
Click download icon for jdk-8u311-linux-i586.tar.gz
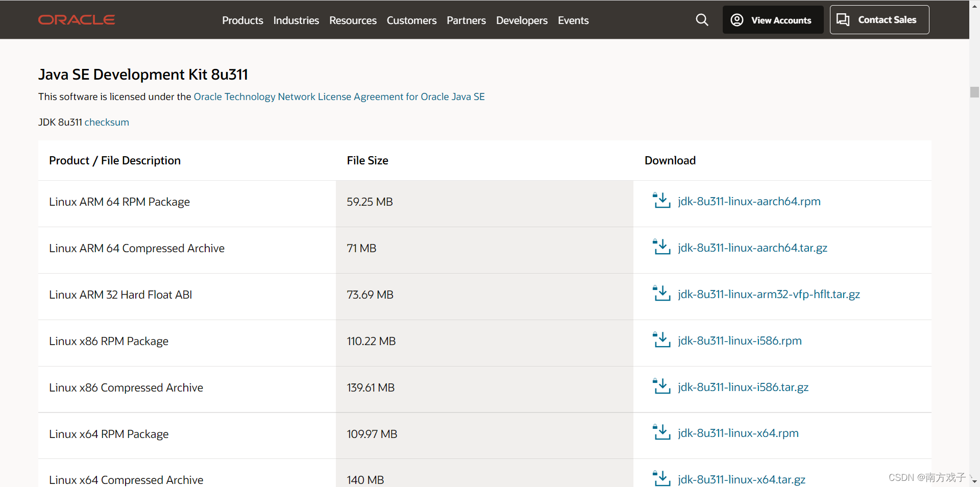coord(661,386)
